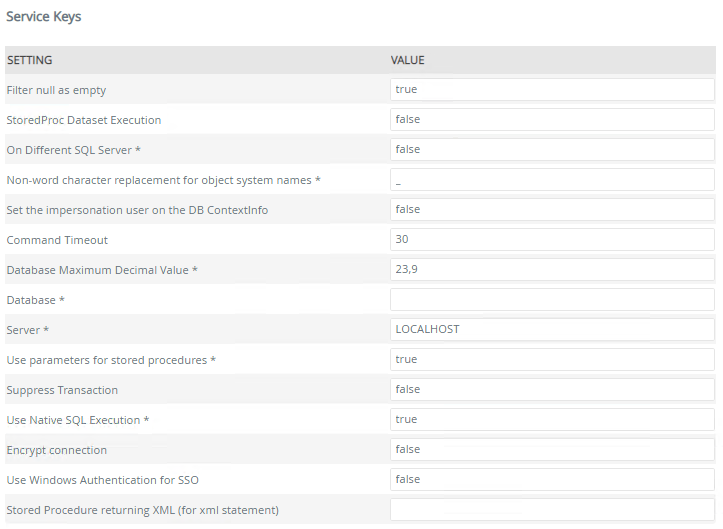Click the Command Timeout value field
723x529 pixels.
[x=552, y=240]
